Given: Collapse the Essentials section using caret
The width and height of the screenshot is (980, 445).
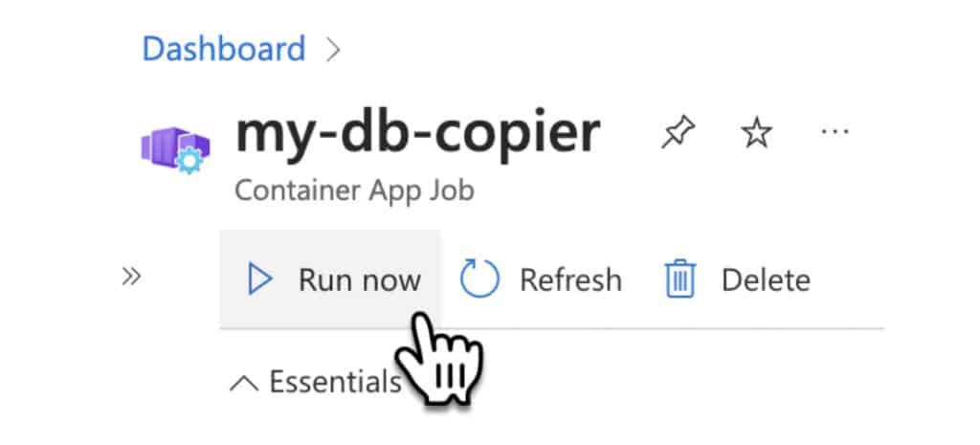Looking at the screenshot, I should 244,383.
